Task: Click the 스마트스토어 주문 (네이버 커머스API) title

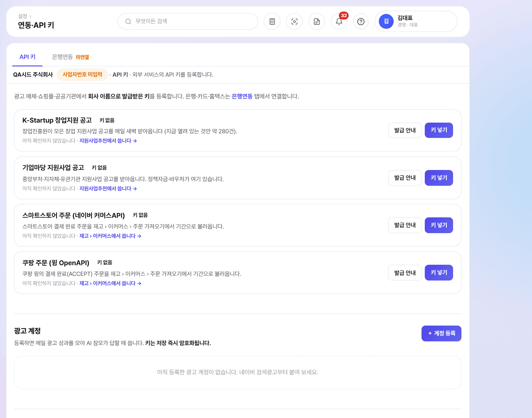Action: [74, 215]
